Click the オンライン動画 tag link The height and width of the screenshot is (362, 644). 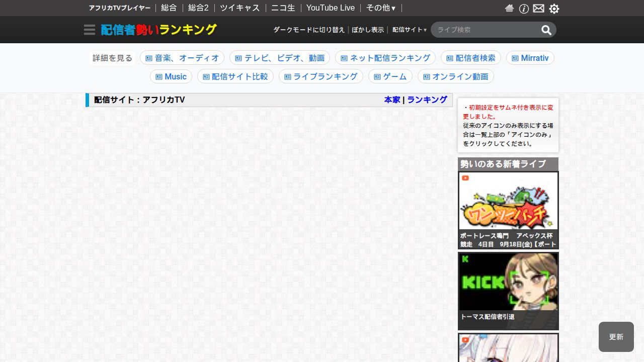(456, 76)
